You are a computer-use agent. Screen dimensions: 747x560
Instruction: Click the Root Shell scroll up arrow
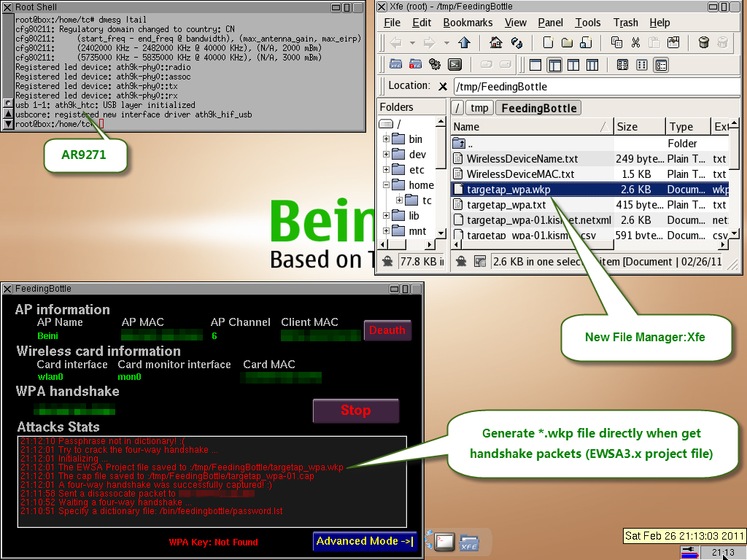coord(8,114)
